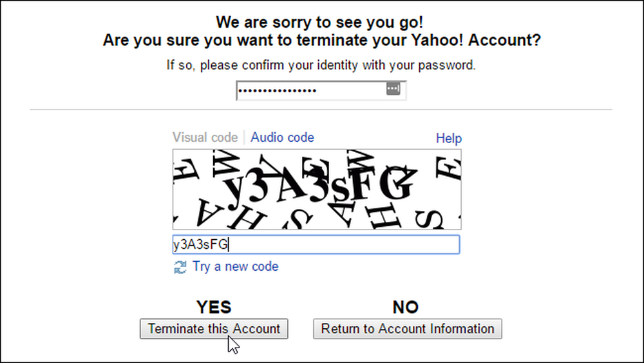
Task: Click the NO label above Return button
Action: click(x=405, y=307)
